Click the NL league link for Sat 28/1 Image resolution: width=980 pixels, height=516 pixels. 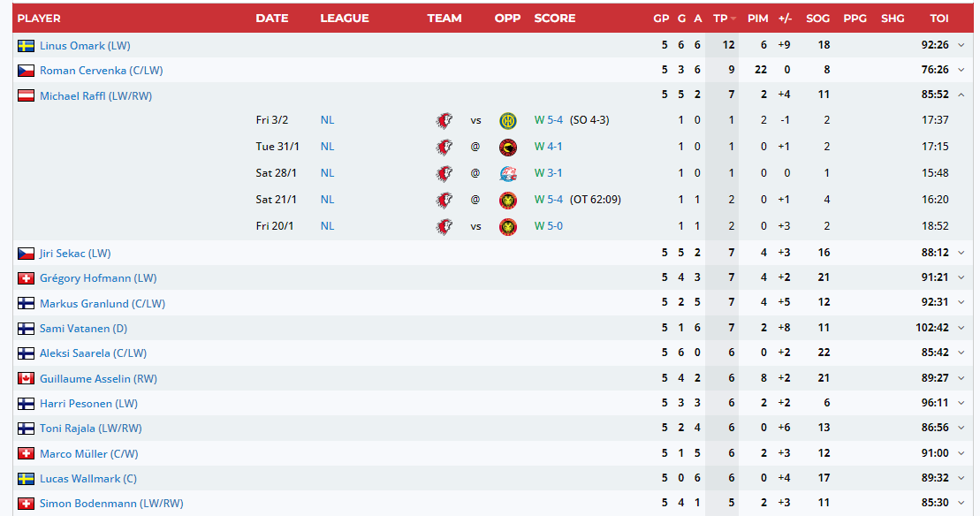tap(327, 173)
